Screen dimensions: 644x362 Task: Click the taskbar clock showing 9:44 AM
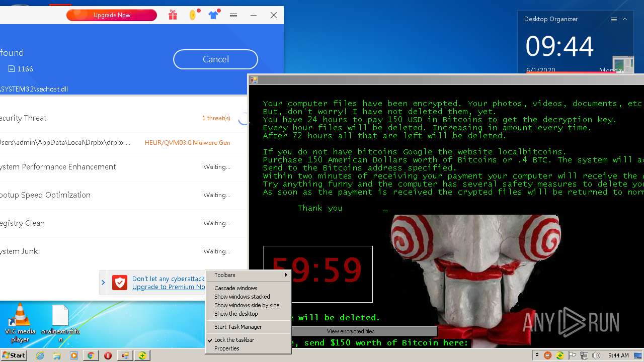tap(618, 355)
